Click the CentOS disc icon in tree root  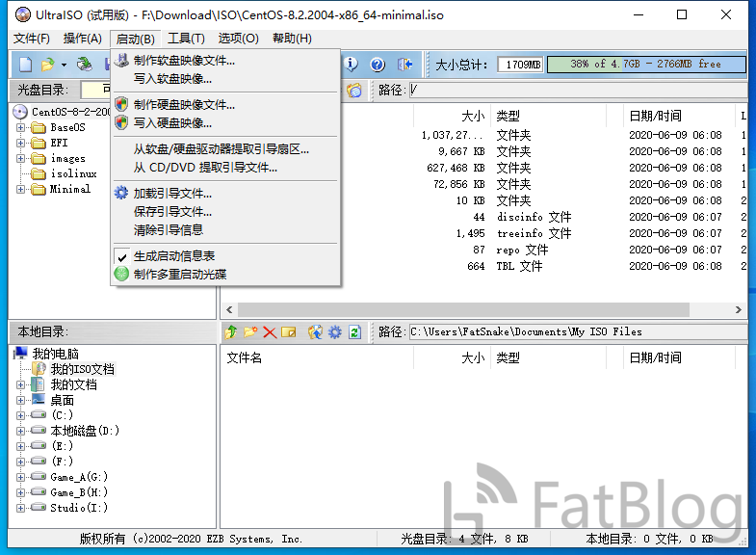click(20, 112)
